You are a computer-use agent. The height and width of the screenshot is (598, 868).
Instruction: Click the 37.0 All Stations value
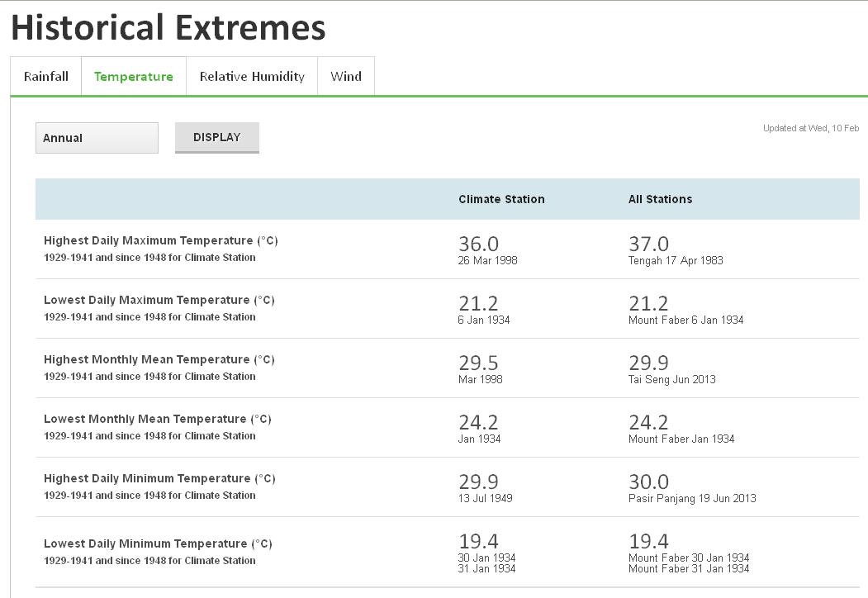pyautogui.click(x=648, y=244)
